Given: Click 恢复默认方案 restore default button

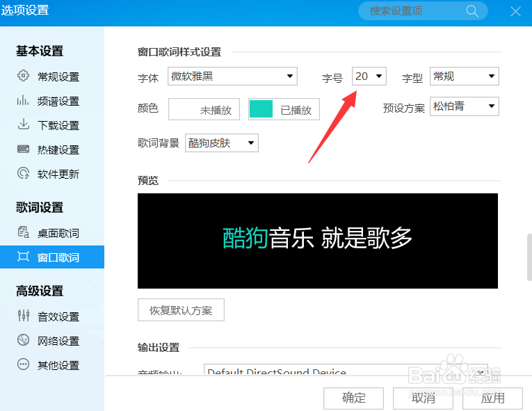Looking at the screenshot, I should click(x=181, y=310).
